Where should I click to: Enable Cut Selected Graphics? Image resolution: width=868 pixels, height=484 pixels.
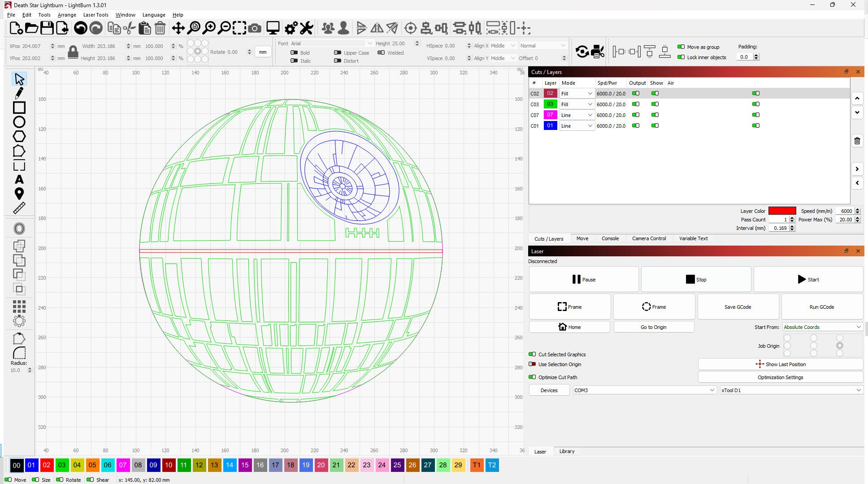(x=533, y=354)
